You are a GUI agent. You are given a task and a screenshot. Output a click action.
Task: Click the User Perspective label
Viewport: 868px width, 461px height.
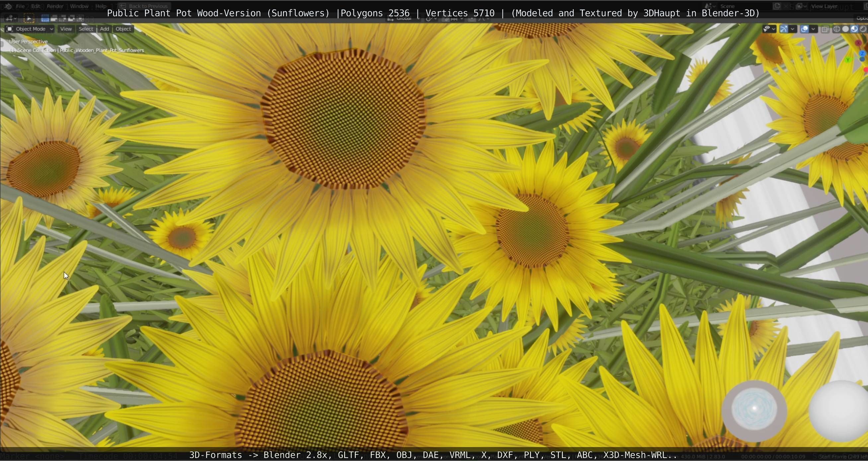click(x=28, y=42)
